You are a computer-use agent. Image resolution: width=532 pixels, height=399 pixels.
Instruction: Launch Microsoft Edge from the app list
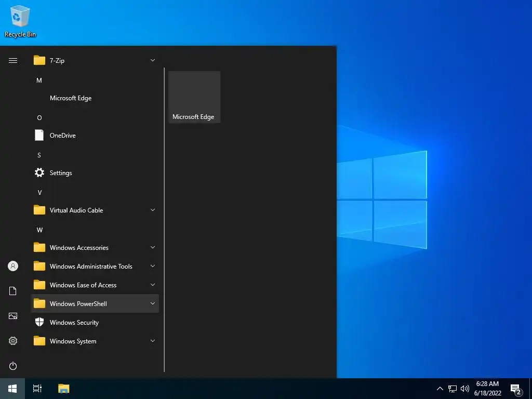(95, 98)
